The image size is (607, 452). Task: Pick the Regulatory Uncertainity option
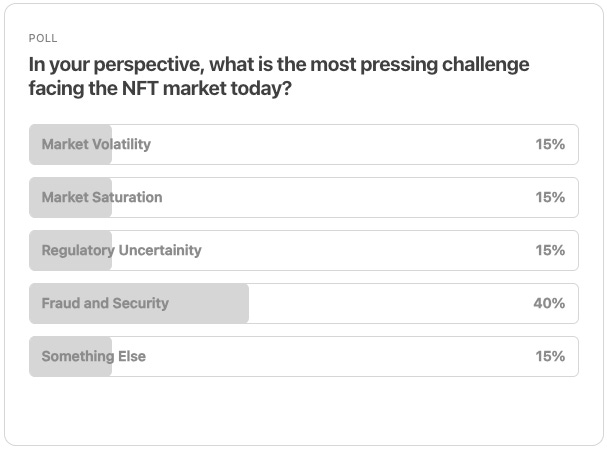[x=304, y=250]
